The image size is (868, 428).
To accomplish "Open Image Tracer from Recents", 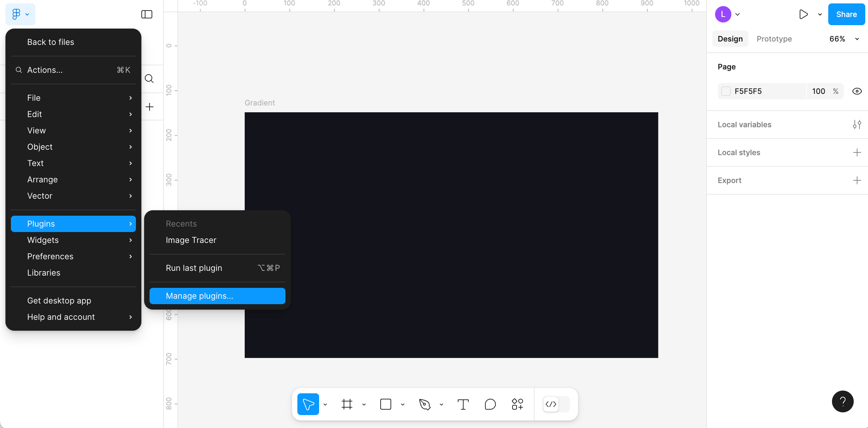I will tap(191, 240).
